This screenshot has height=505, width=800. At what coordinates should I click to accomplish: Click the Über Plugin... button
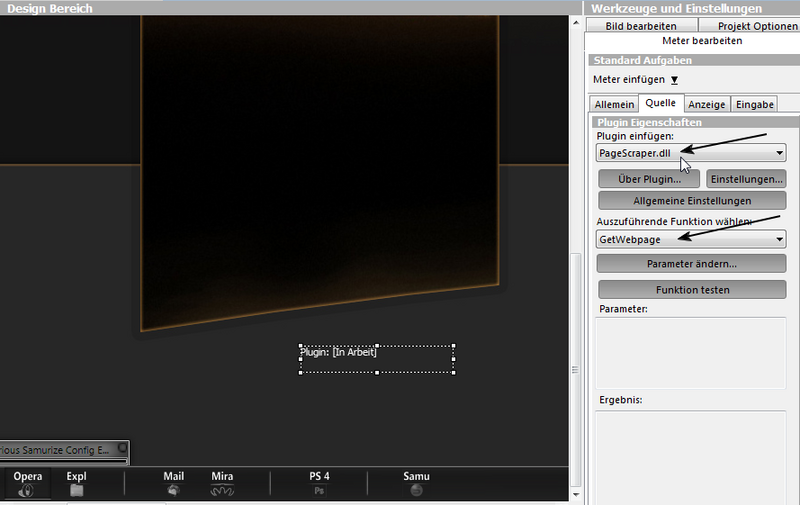point(649,179)
